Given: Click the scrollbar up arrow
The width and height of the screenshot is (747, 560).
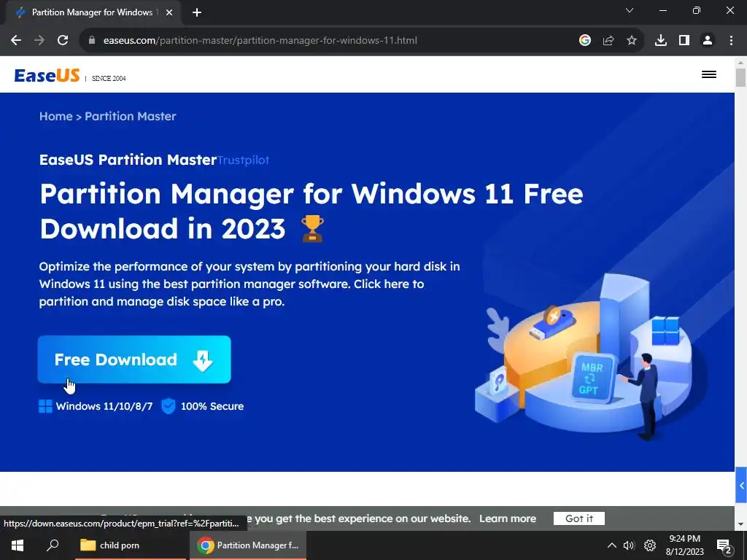Looking at the screenshot, I should [x=740, y=63].
